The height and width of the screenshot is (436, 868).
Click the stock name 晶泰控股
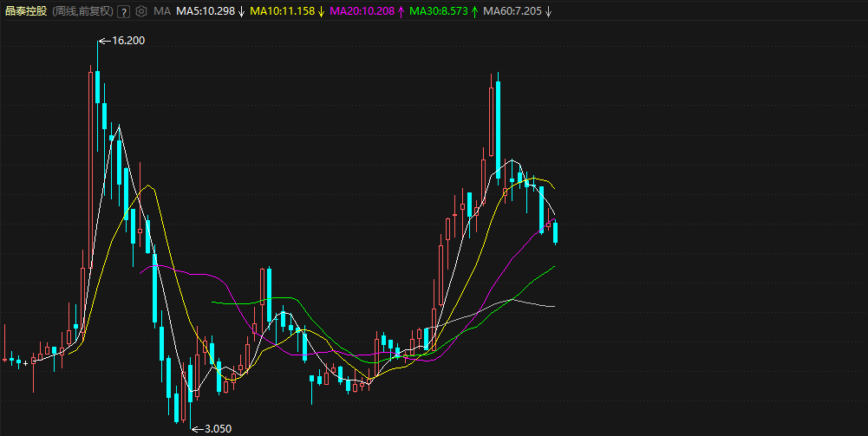(x=26, y=11)
